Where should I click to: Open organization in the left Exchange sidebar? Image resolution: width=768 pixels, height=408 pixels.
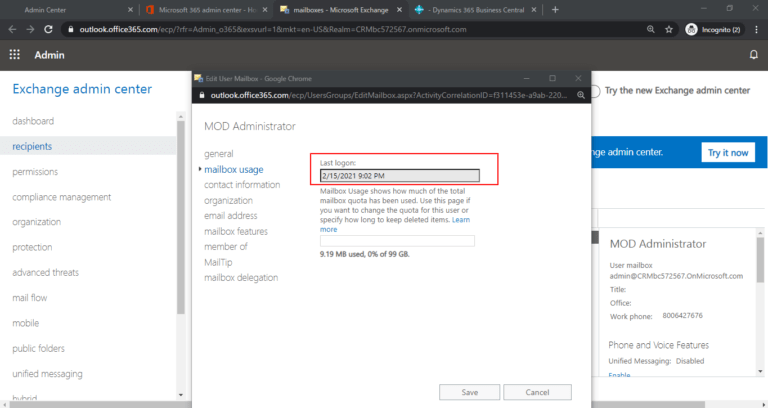tap(37, 222)
